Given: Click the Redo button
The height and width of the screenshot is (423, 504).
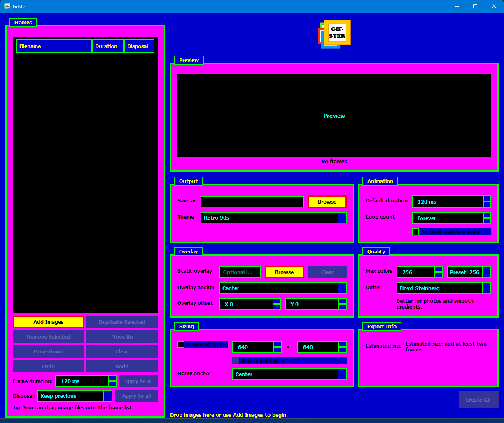Looking at the screenshot, I should click(122, 366).
